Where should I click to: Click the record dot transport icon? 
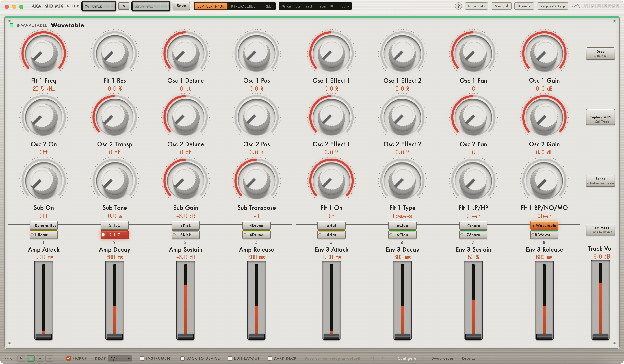tap(40, 358)
